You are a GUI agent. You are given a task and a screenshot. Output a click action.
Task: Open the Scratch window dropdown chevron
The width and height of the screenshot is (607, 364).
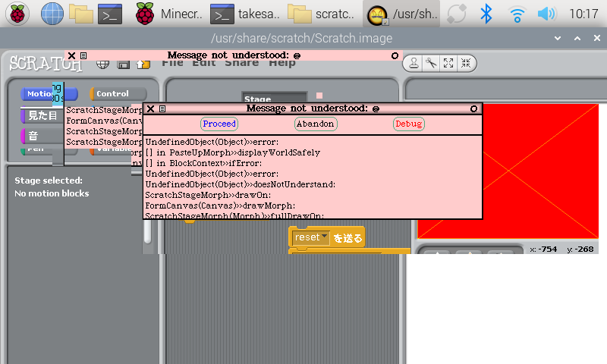(x=558, y=38)
